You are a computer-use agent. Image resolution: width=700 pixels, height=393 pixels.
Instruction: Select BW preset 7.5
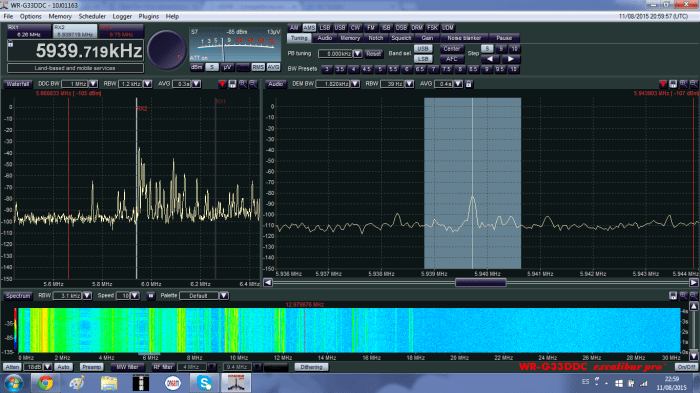tap(446, 69)
